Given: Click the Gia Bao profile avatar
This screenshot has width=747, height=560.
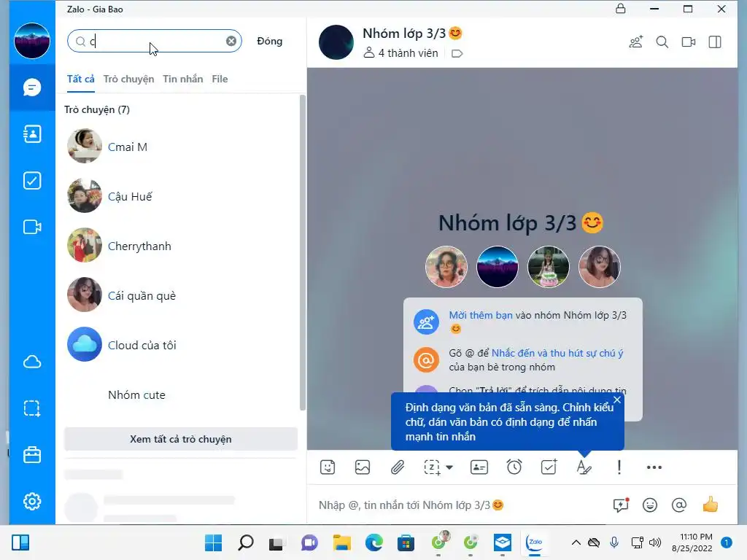Looking at the screenshot, I should coord(32,41).
